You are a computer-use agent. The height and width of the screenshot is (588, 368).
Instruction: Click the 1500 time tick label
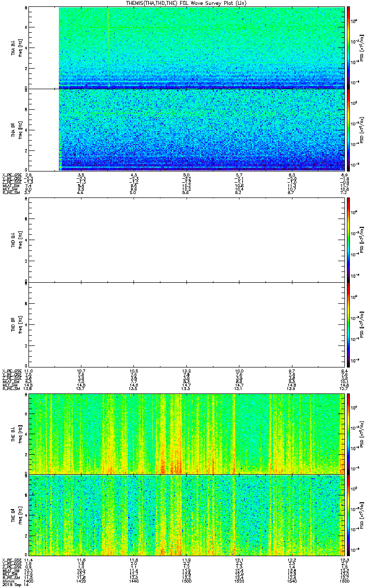click(x=186, y=581)
